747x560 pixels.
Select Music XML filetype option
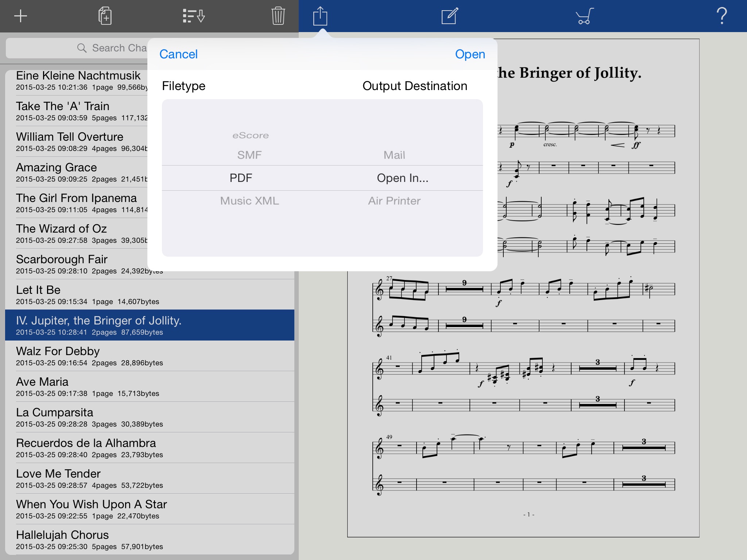pos(248,201)
